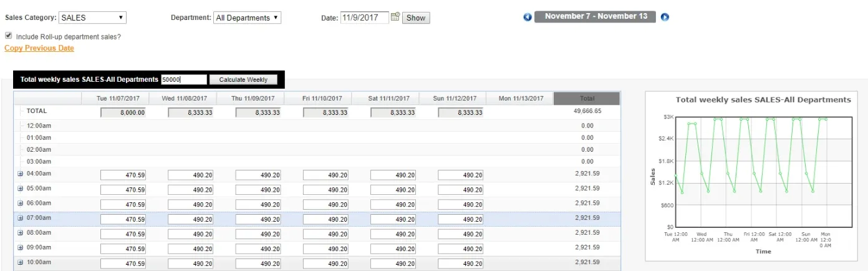Click the 12:00am row total 0.00
The image size is (868, 271).
coord(587,126)
